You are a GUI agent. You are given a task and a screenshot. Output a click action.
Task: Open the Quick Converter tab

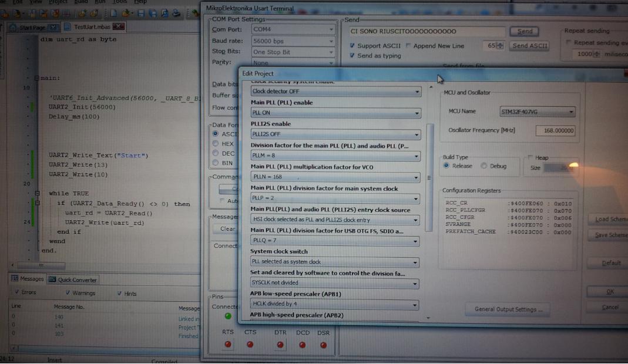pyautogui.click(x=73, y=279)
